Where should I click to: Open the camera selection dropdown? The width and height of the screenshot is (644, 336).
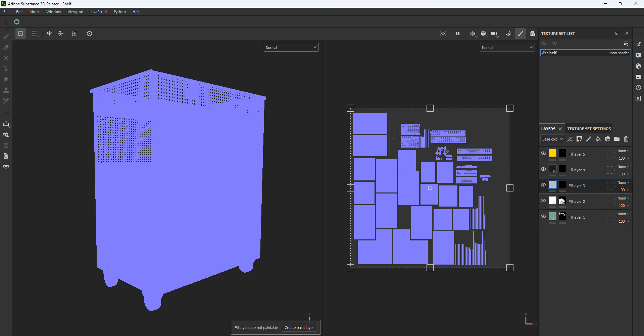coord(495,34)
